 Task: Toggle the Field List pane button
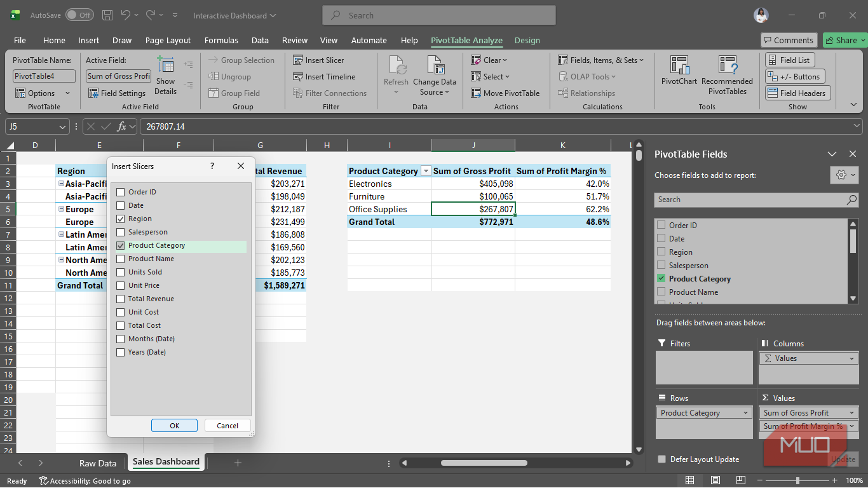pyautogui.click(x=789, y=60)
